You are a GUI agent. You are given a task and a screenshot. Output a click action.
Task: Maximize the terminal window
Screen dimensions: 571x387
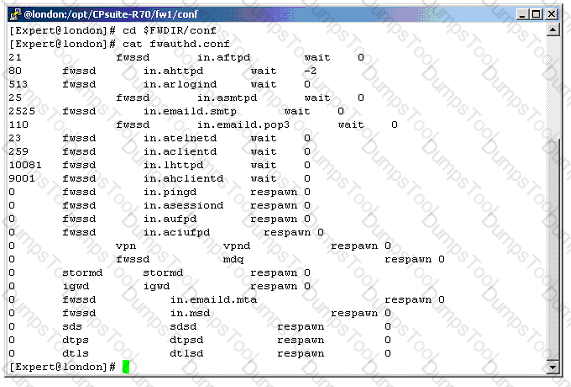[535, 15]
